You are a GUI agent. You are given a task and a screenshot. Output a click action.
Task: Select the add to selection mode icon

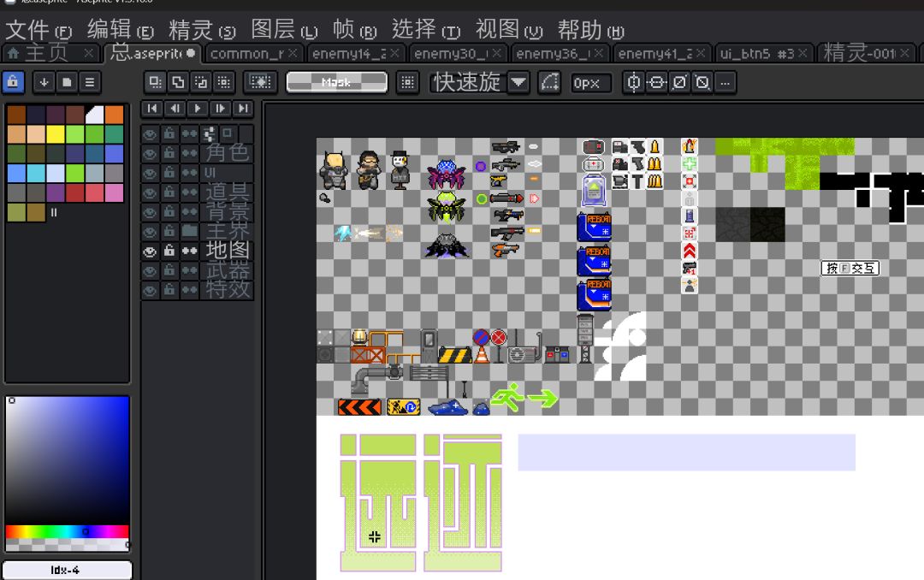click(x=178, y=82)
